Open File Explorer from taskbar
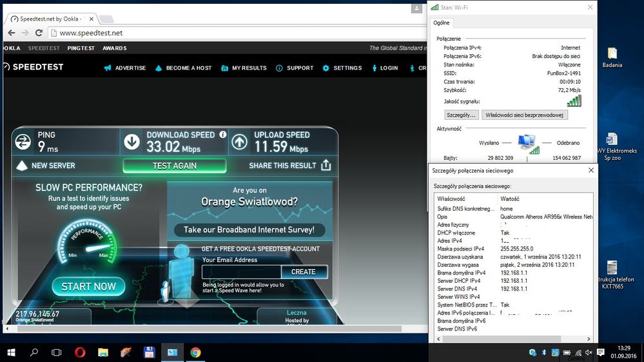 coord(103,352)
